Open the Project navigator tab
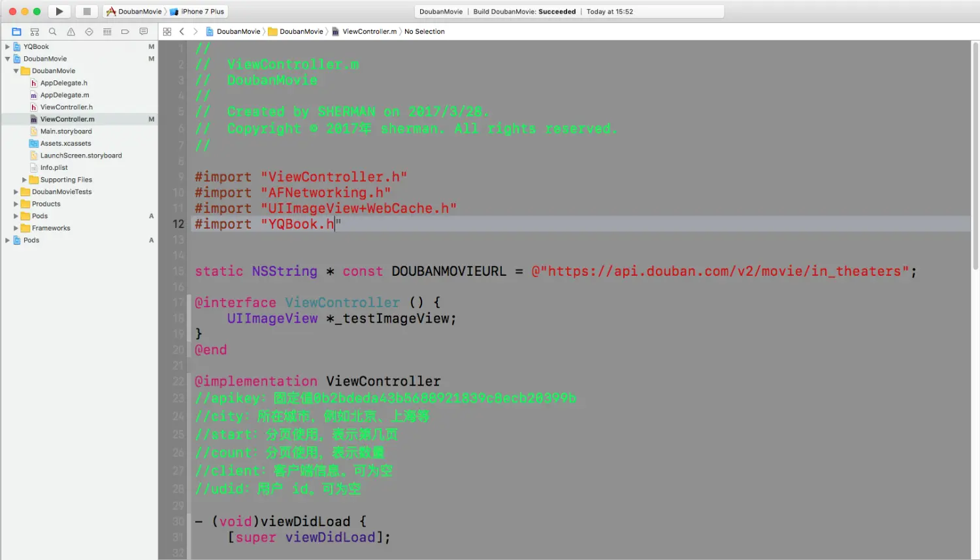 click(16, 31)
